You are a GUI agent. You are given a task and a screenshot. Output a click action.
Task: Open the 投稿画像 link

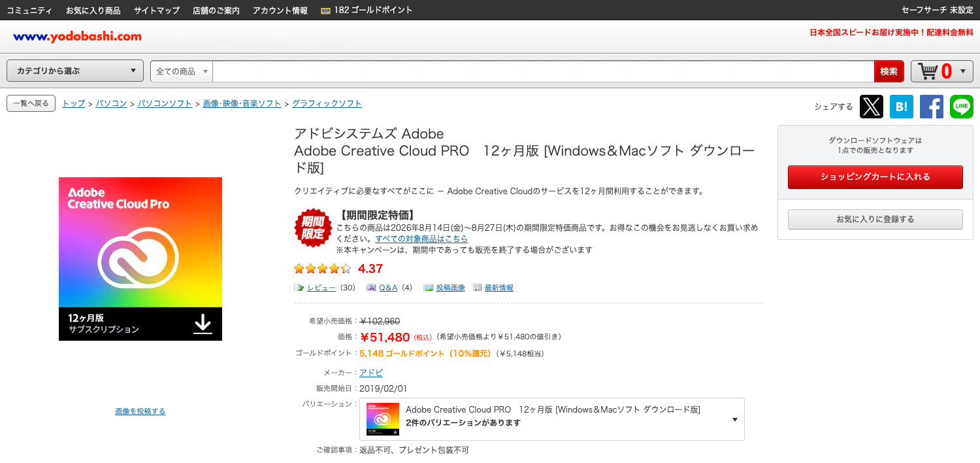[451, 288]
